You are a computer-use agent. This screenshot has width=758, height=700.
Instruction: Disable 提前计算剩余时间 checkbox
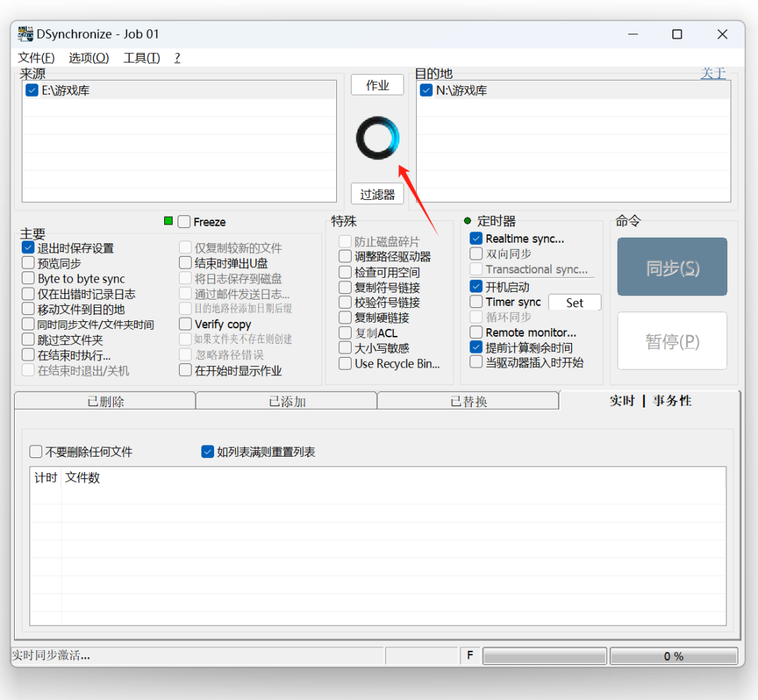point(476,347)
